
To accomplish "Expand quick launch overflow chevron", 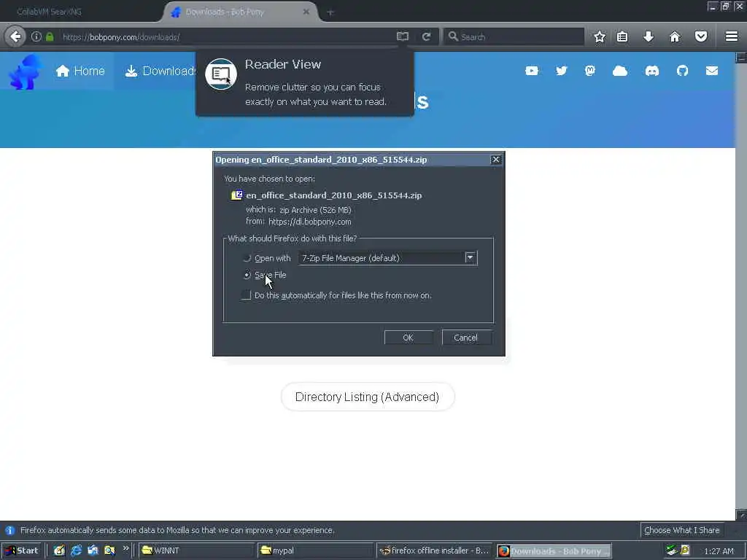I will pyautogui.click(x=125, y=548).
